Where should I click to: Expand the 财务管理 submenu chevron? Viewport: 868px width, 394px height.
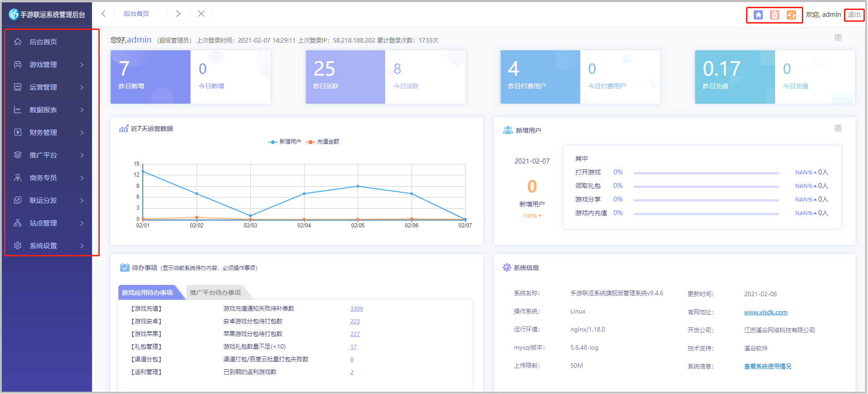coord(82,132)
